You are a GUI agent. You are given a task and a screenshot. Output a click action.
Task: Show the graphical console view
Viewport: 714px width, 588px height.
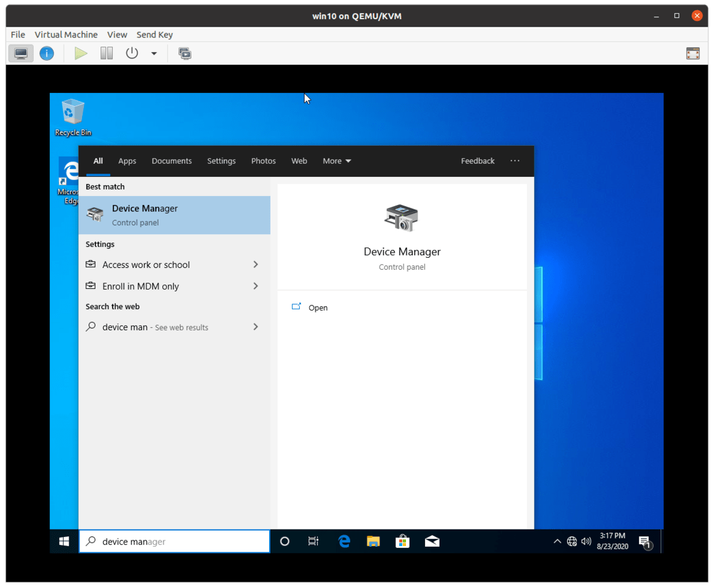coord(21,53)
